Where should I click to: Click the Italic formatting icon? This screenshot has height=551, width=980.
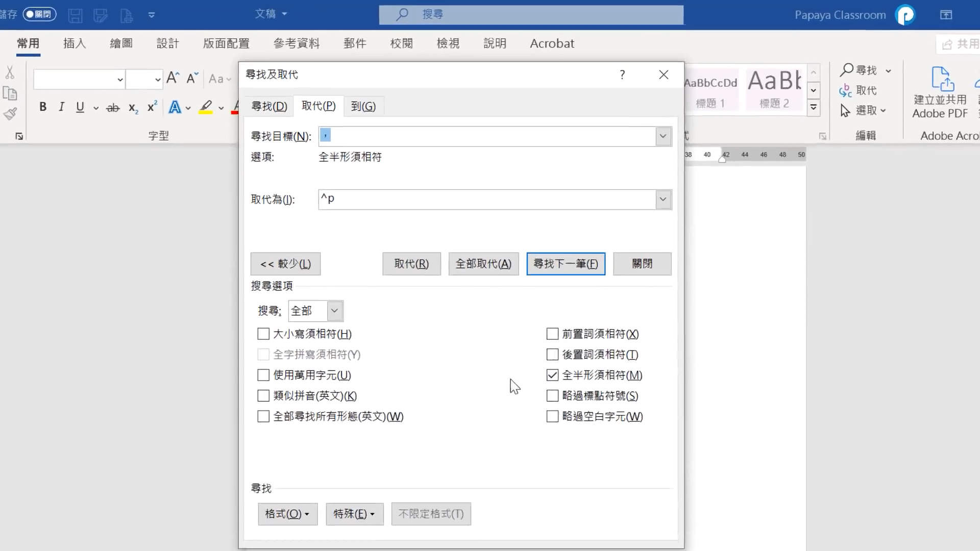(61, 107)
